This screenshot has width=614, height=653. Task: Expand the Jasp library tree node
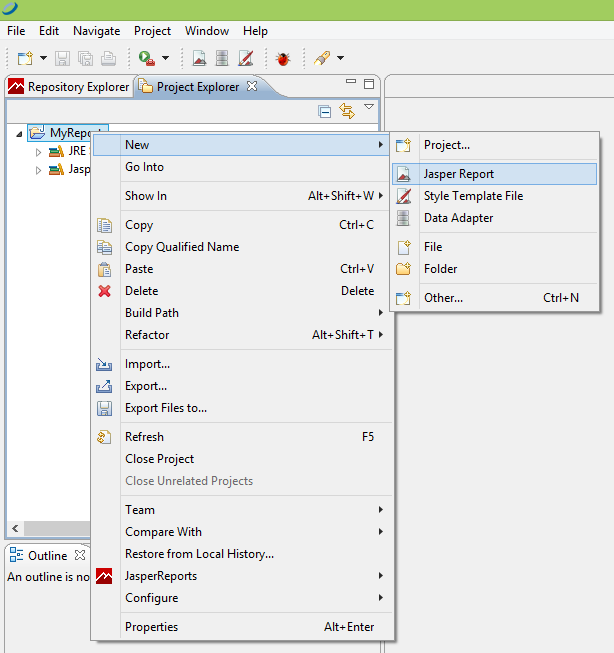(x=38, y=170)
